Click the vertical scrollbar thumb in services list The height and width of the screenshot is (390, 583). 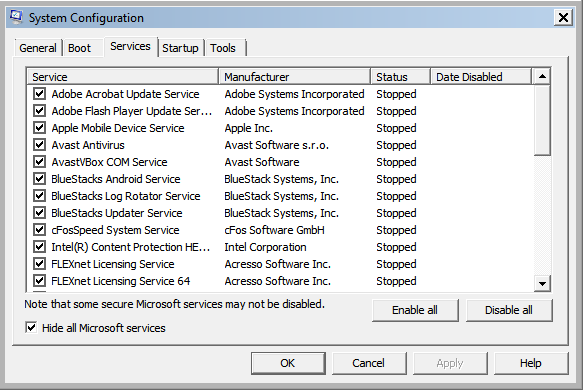click(x=542, y=120)
